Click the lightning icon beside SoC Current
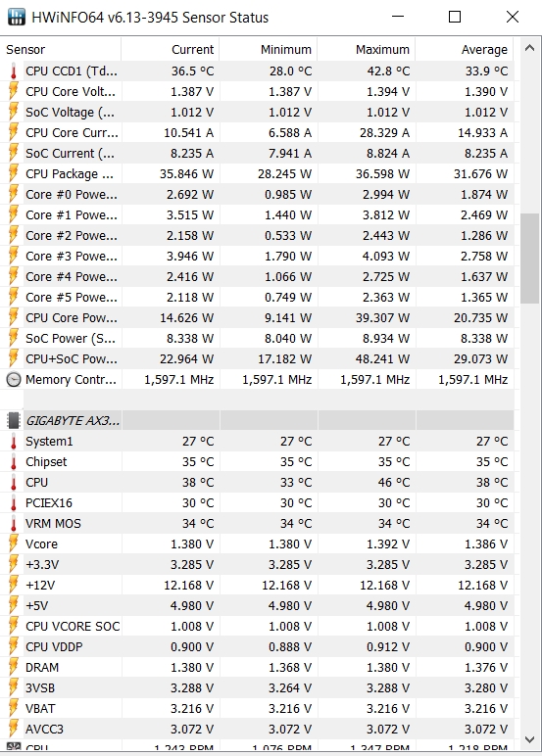This screenshot has height=756, width=542. point(14,154)
